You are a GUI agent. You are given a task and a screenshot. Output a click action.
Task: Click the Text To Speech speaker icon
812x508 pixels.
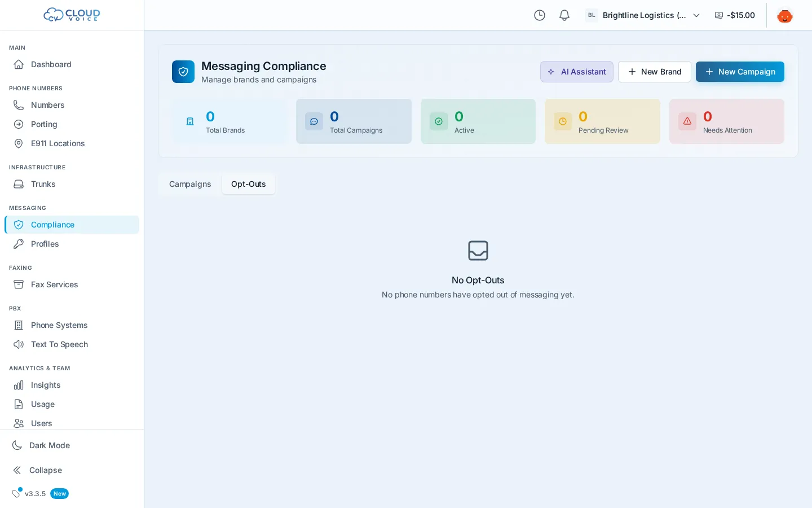pyautogui.click(x=19, y=344)
